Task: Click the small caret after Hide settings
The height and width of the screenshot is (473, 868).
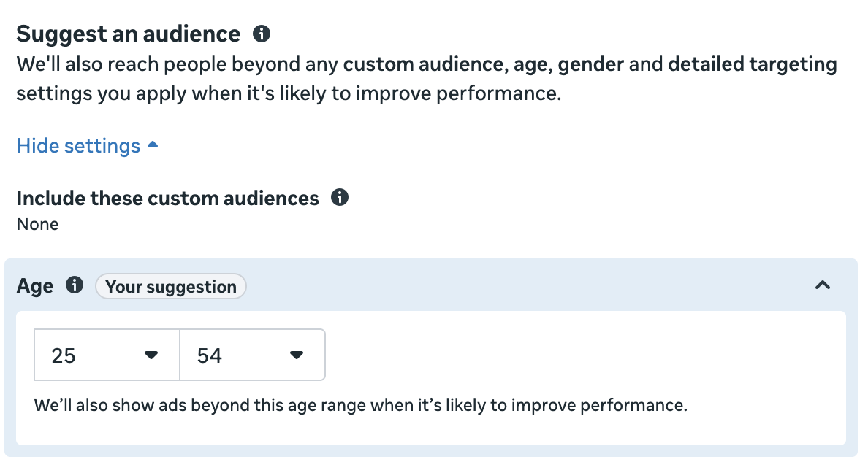Action: click(x=153, y=145)
